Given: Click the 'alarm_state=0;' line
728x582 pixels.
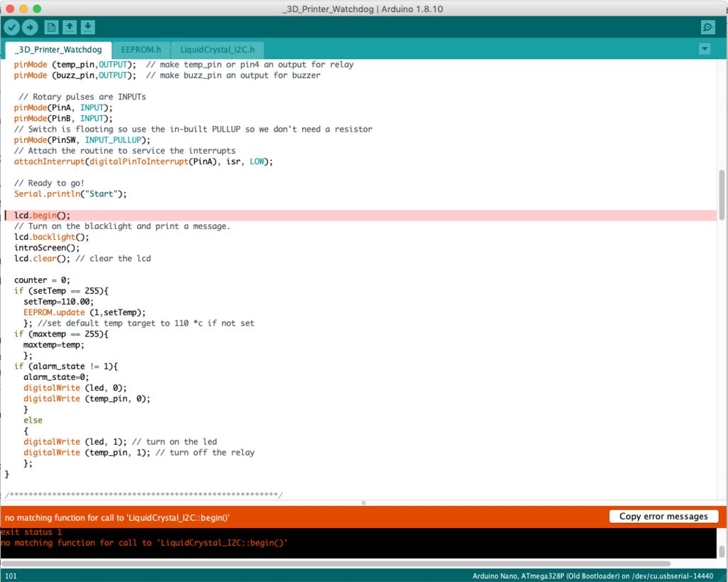Looking at the screenshot, I should tap(56, 377).
